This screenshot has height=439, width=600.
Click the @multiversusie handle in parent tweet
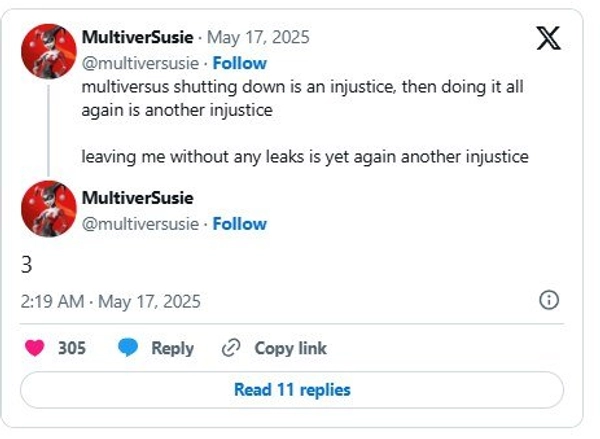(x=141, y=63)
